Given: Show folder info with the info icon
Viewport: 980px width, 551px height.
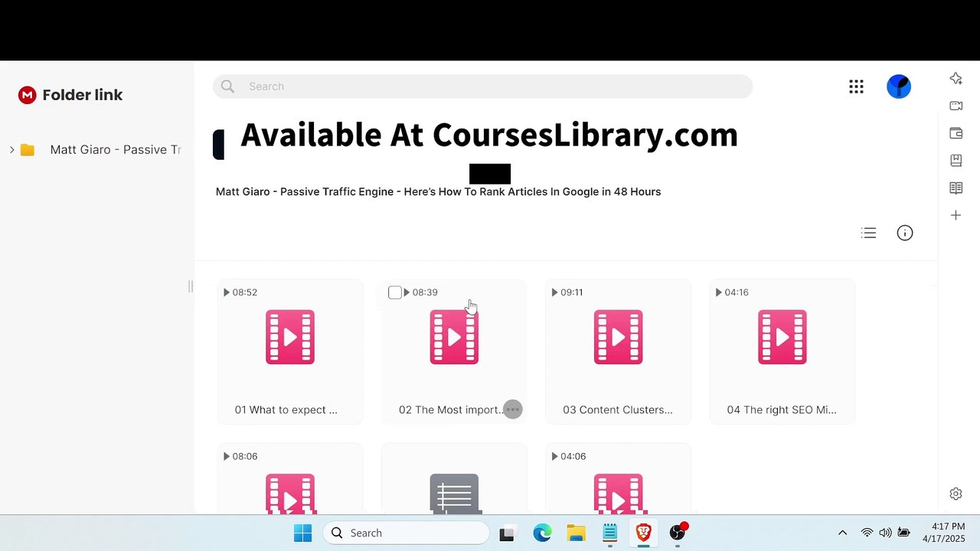Looking at the screenshot, I should (905, 233).
